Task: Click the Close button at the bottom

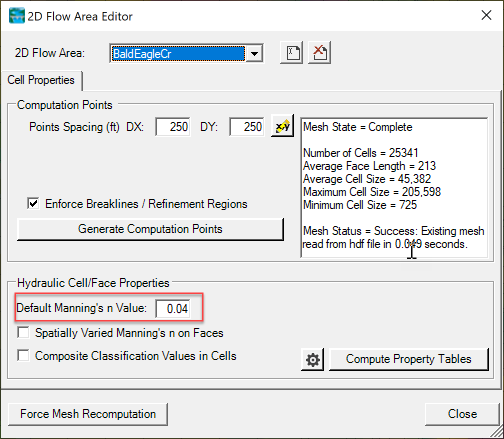Action: coord(462,414)
